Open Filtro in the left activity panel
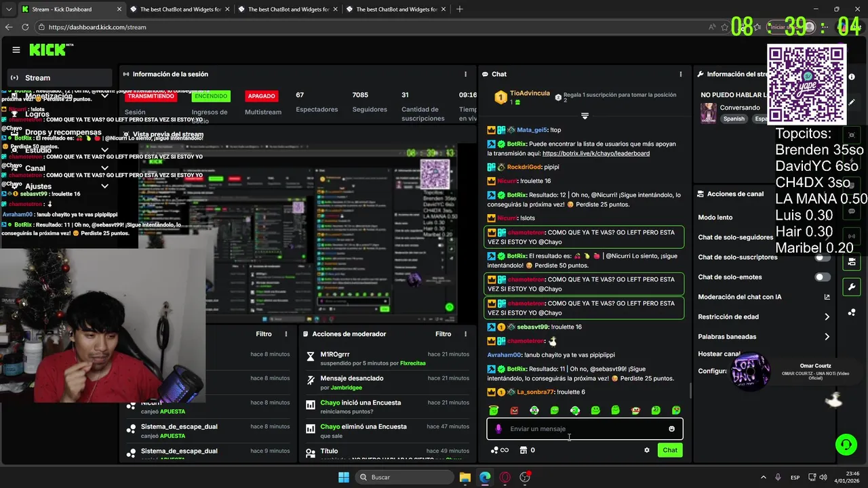868x488 pixels. tap(263, 333)
